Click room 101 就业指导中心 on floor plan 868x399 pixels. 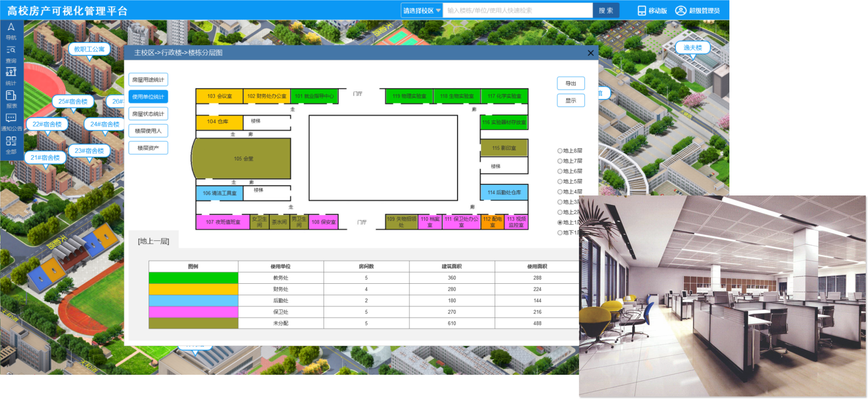click(x=314, y=96)
